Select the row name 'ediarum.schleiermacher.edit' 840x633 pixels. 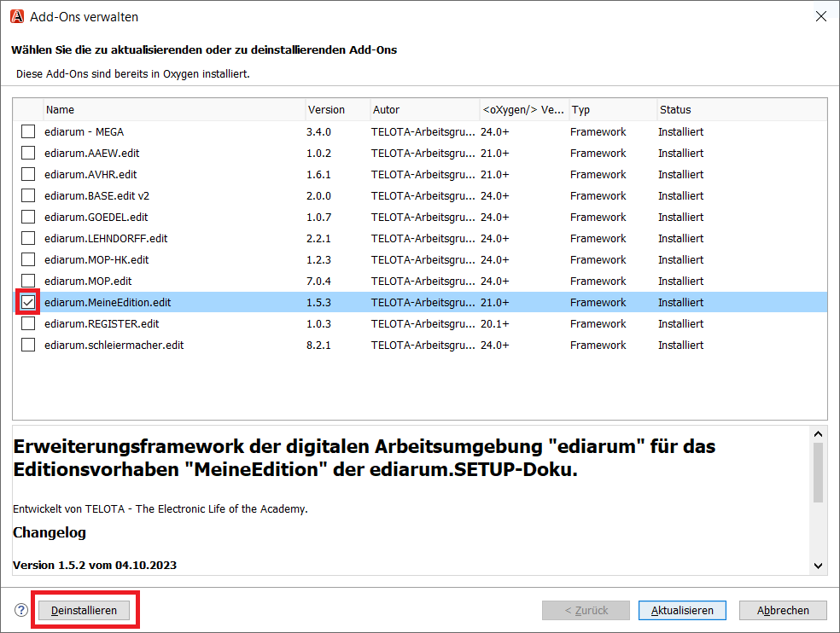114,345
